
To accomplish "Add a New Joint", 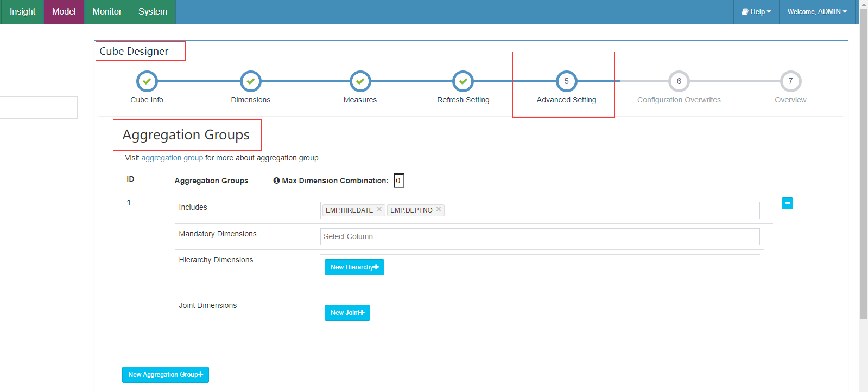I will click(x=347, y=313).
